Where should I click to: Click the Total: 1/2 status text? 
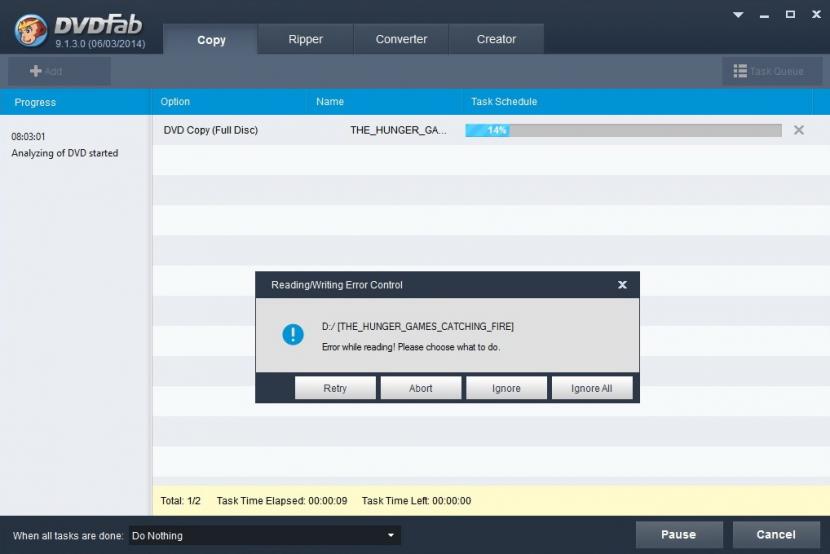click(181, 501)
